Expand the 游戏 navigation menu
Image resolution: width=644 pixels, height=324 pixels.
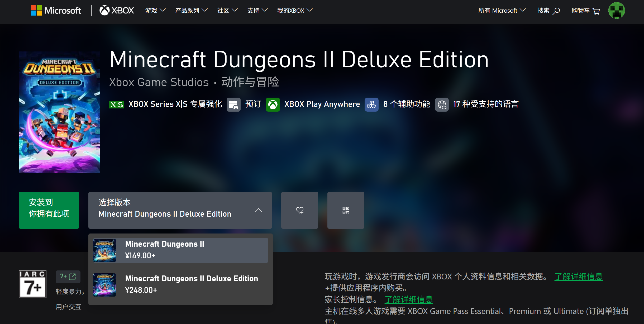(x=155, y=11)
